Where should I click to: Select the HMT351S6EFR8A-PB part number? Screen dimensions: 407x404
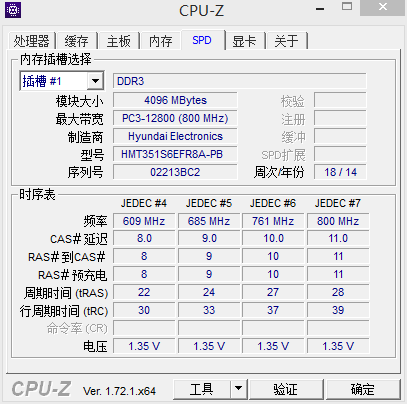pyautogui.click(x=175, y=154)
